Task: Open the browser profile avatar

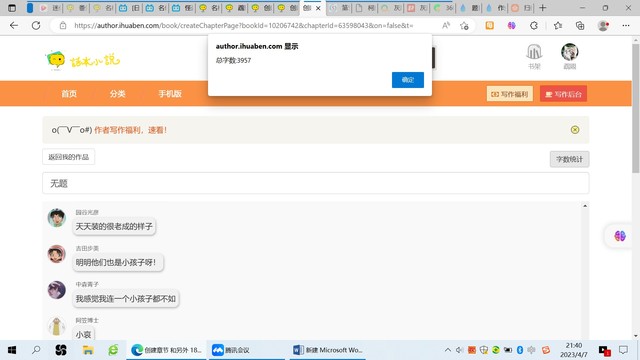Action: pos(603,25)
